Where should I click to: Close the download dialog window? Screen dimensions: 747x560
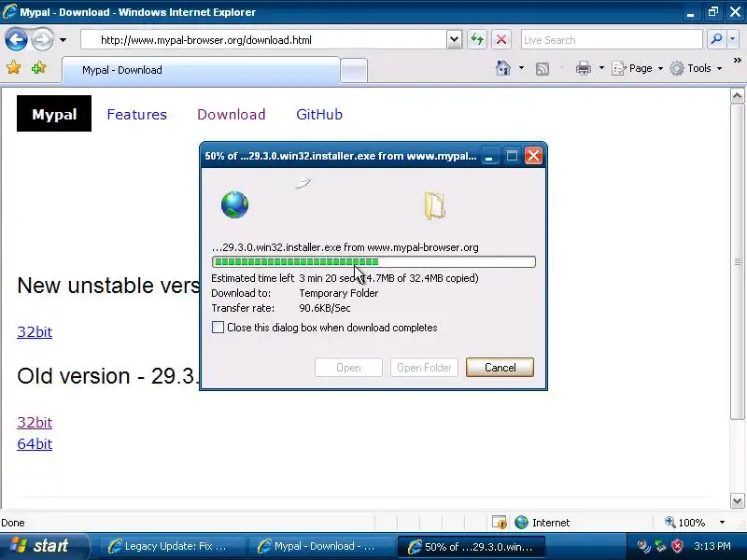[533, 156]
